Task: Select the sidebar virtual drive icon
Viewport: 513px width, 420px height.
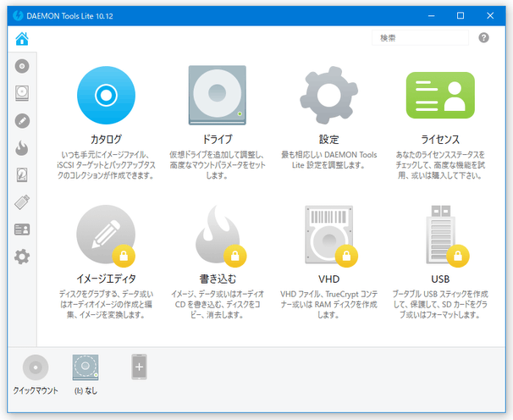Action: [x=22, y=93]
